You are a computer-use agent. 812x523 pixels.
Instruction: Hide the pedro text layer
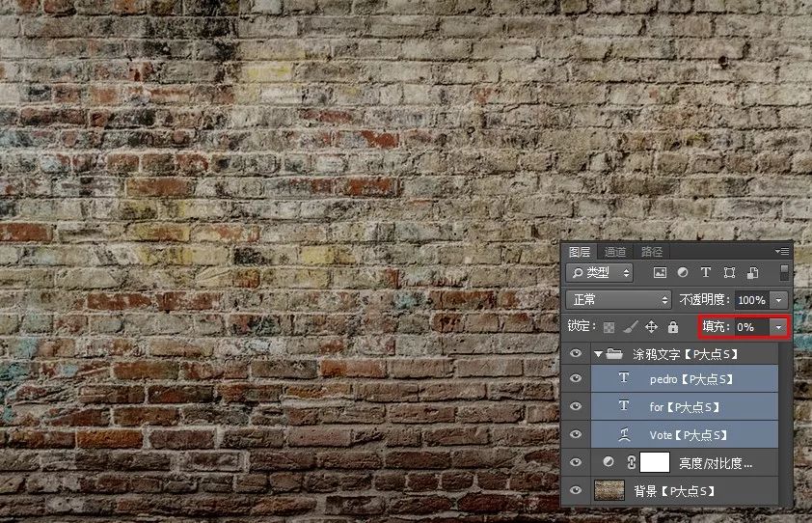coord(576,378)
